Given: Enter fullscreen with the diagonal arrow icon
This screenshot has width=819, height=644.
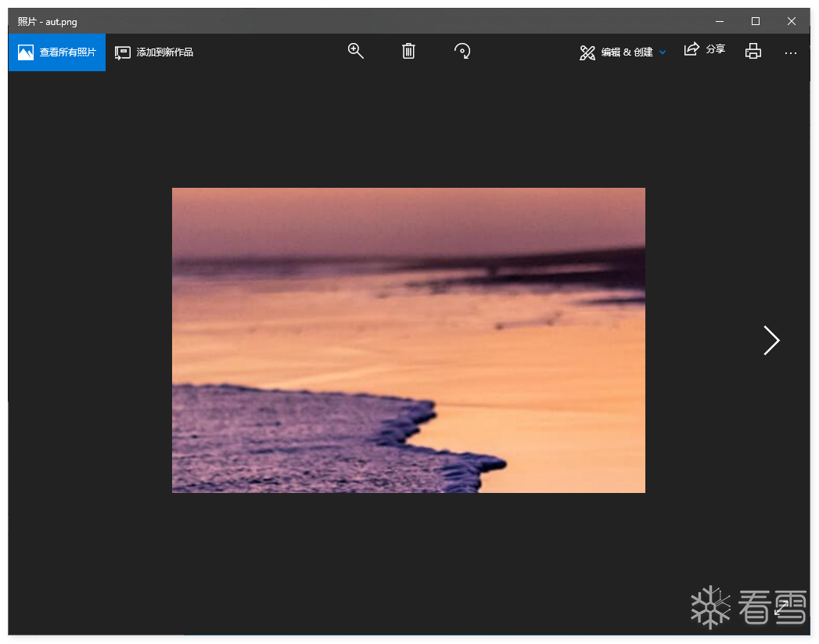Looking at the screenshot, I should coord(782,607).
